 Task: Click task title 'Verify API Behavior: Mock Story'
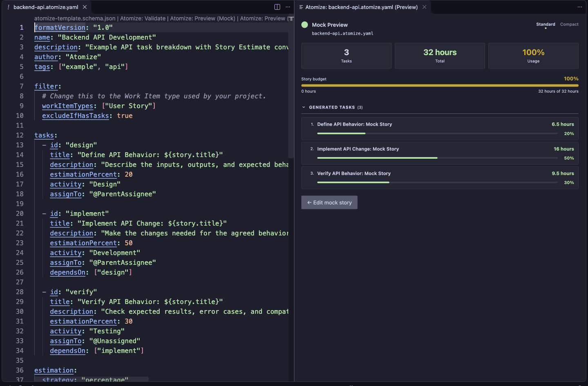pos(354,173)
